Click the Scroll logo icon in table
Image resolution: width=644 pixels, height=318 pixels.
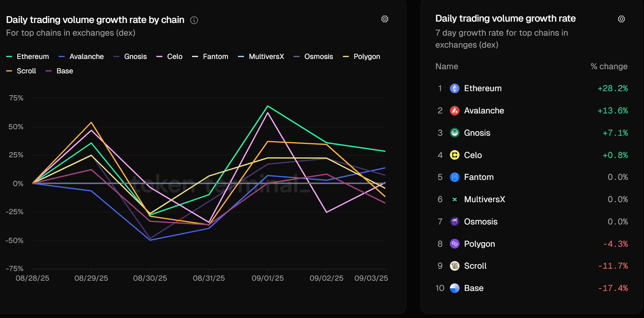click(x=454, y=266)
